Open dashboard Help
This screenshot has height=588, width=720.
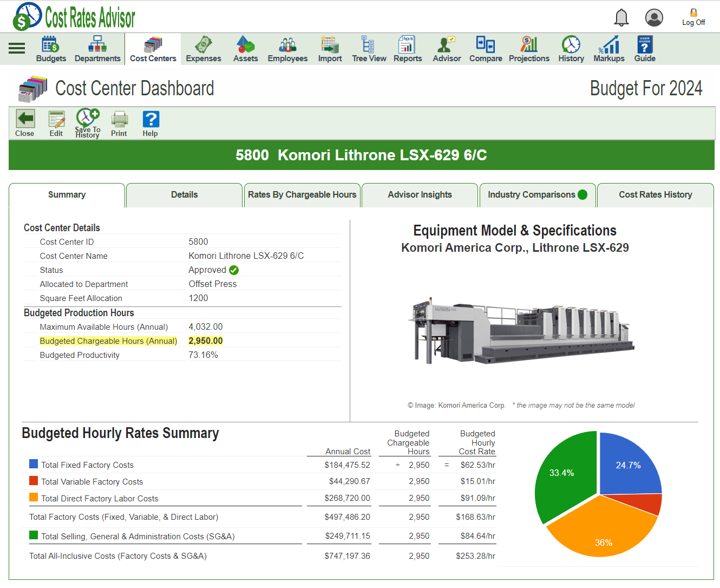coord(150,124)
